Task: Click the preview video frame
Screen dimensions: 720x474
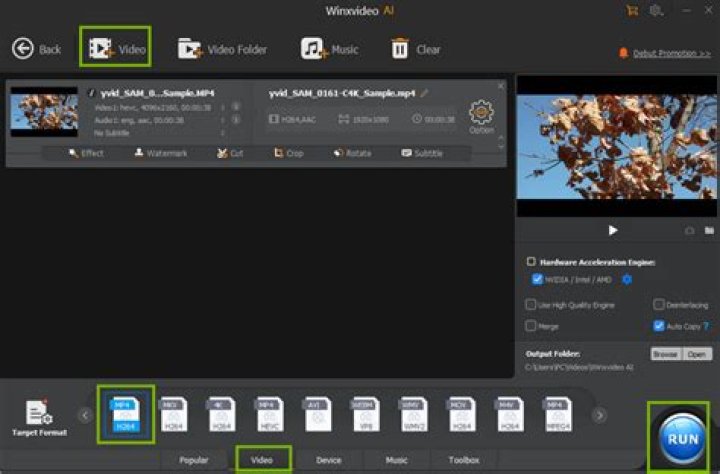Action: (x=617, y=146)
